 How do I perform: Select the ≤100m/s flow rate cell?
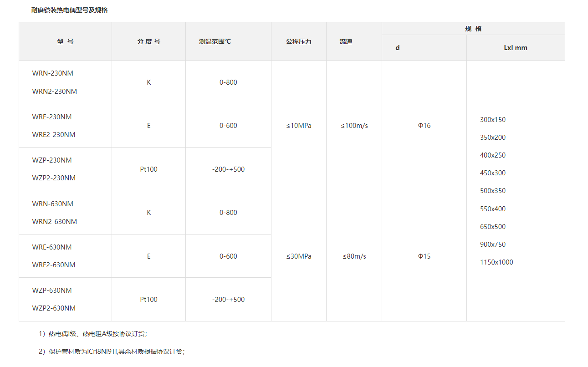pyautogui.click(x=354, y=126)
